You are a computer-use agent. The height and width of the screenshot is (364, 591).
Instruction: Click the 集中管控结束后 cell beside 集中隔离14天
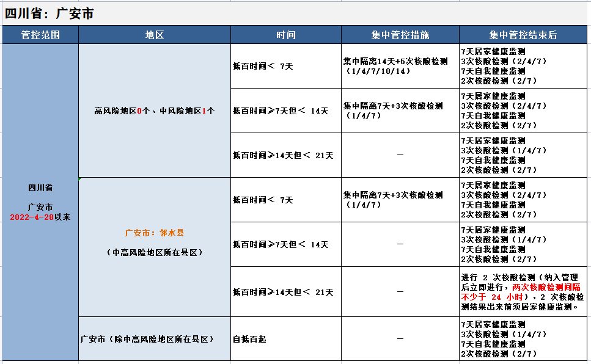[523, 67]
